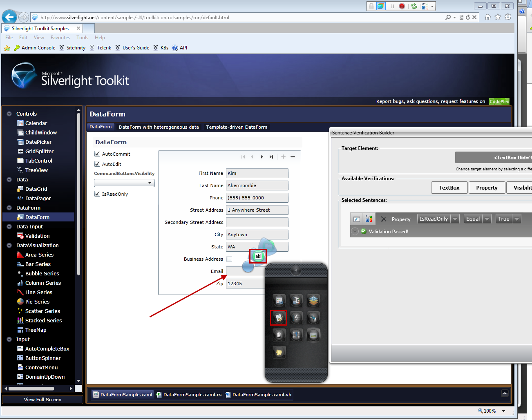Open the Admin Console bookmark

(35, 48)
